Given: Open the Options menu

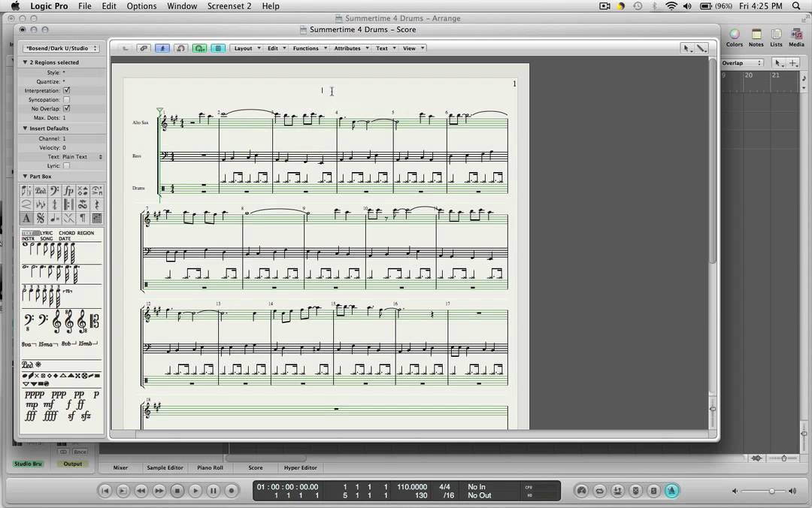Looking at the screenshot, I should tap(141, 6).
